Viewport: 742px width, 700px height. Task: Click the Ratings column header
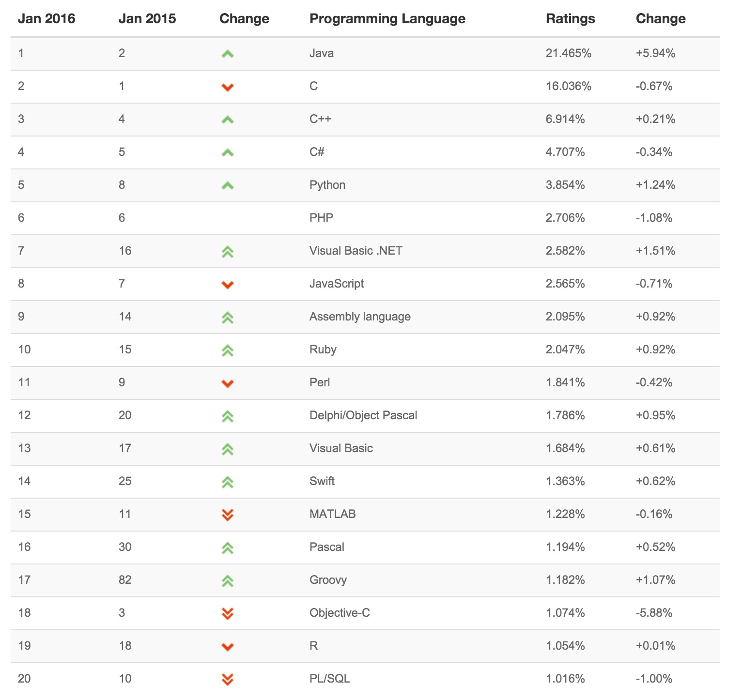[x=570, y=19]
